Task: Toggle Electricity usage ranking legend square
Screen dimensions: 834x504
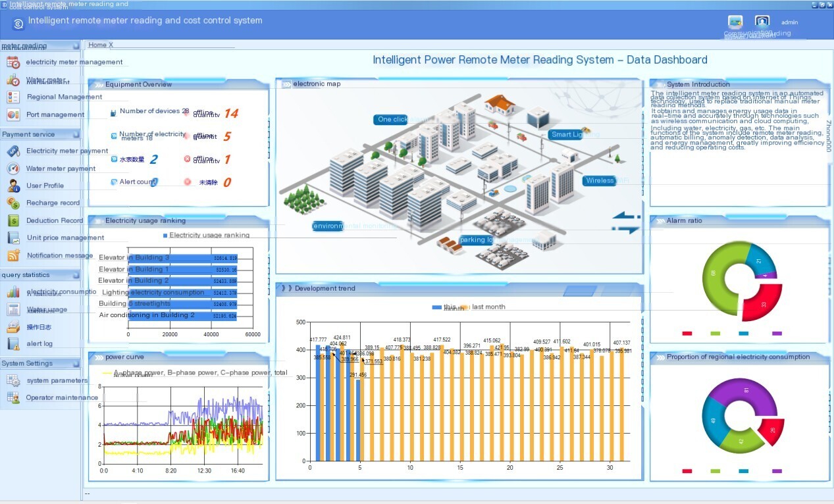Action: click(165, 235)
